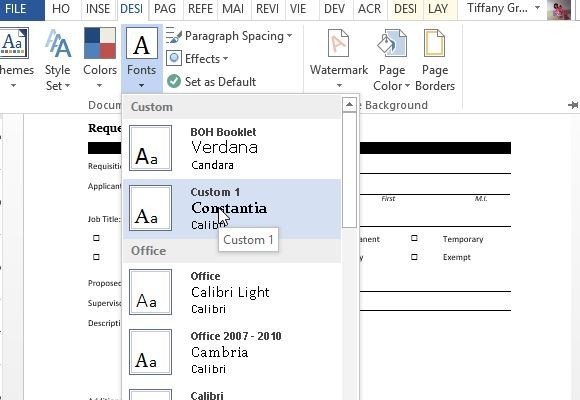The height and width of the screenshot is (400, 580).
Task: Click the Paragraph Spacing icon
Action: click(174, 36)
